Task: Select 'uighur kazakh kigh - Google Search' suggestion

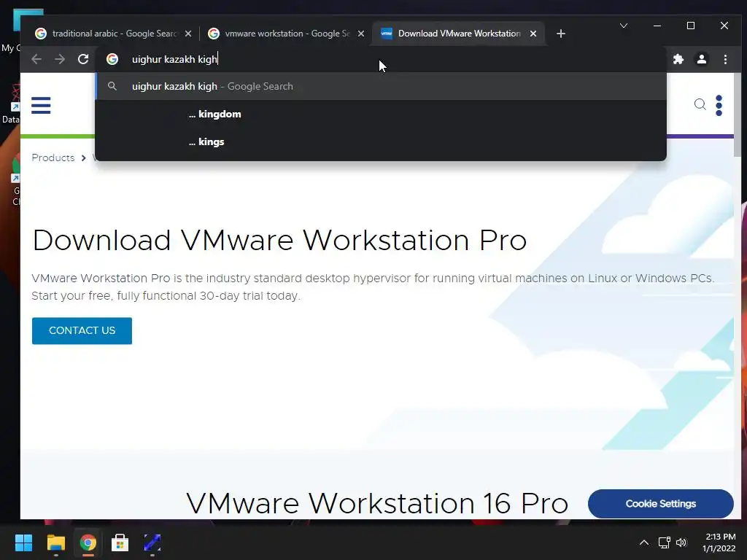Action: click(x=381, y=86)
